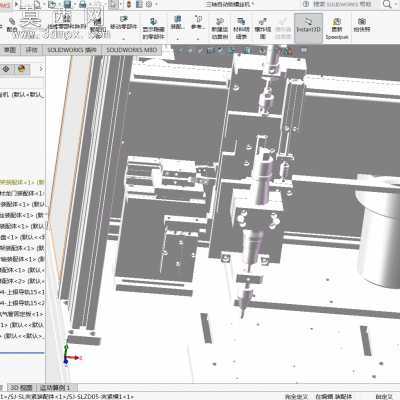Open dropdown arrow under 参考 tool
Image resolution: width=400 pixels, height=400 pixels.
[x=198, y=39]
